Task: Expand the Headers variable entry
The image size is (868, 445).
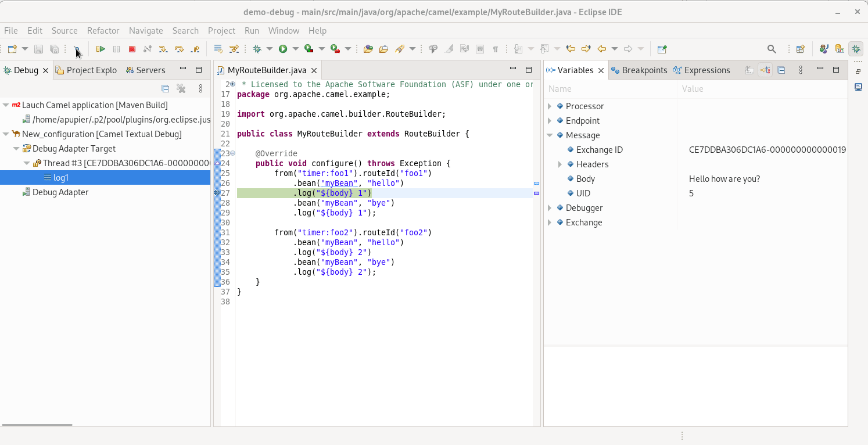Action: coord(560,164)
